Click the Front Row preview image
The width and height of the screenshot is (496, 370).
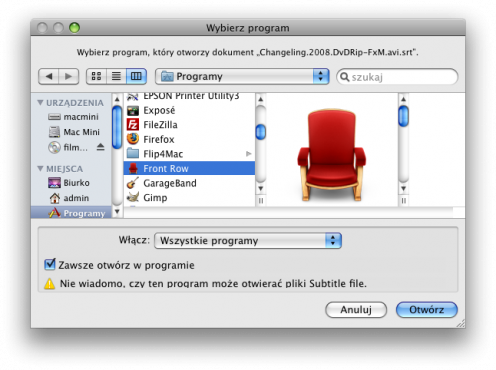[332, 155]
